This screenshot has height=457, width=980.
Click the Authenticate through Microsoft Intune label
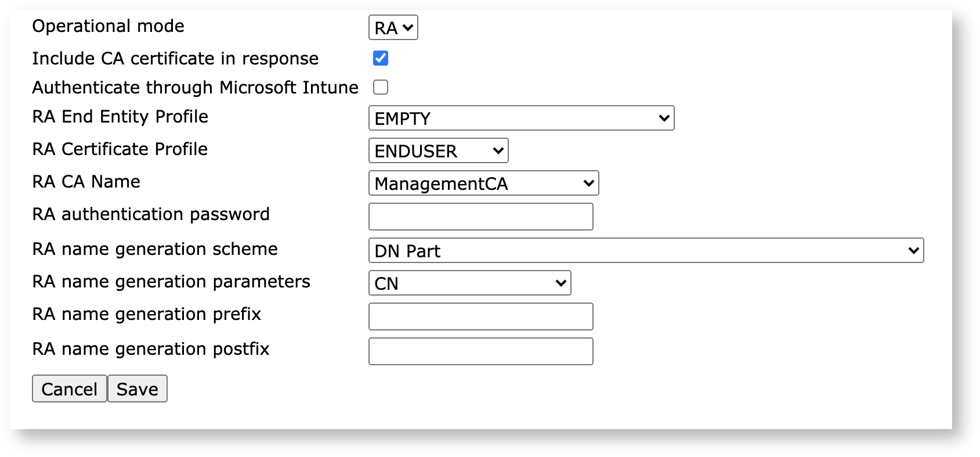click(x=195, y=88)
